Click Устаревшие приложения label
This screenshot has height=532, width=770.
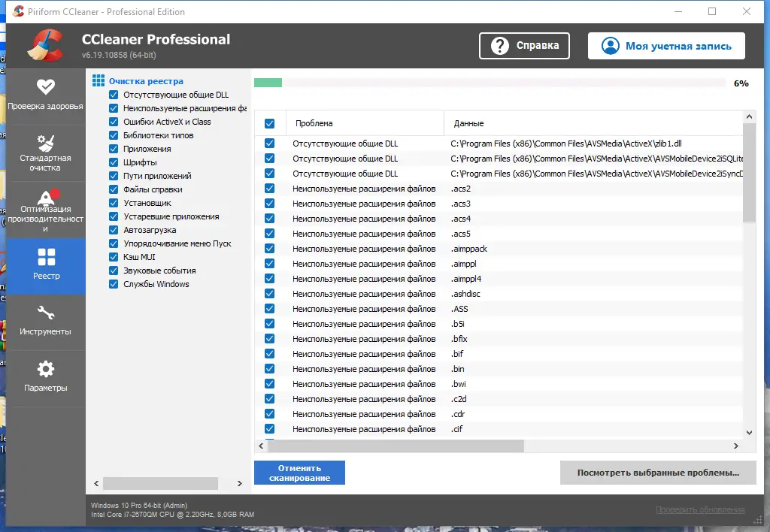pos(171,216)
